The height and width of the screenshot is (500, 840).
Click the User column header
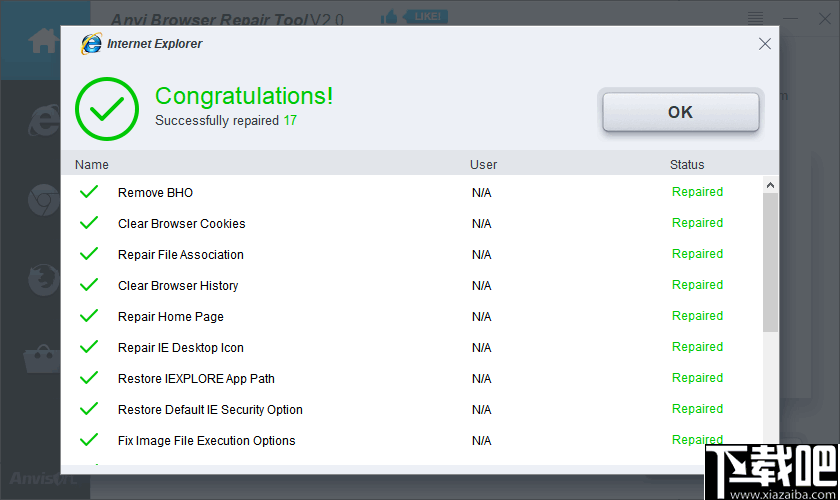[x=483, y=165]
